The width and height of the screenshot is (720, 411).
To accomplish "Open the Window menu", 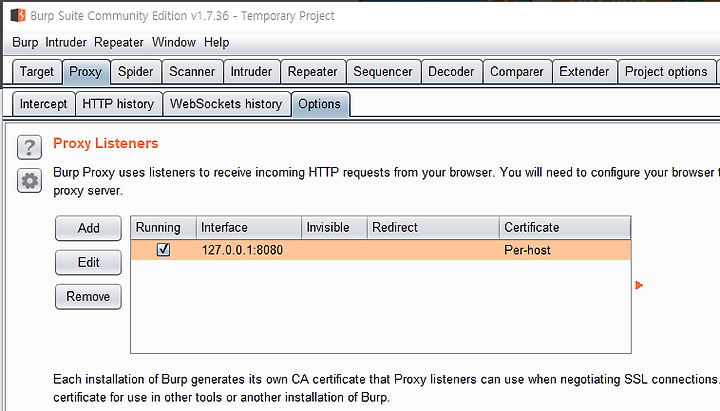I will pyautogui.click(x=174, y=42).
